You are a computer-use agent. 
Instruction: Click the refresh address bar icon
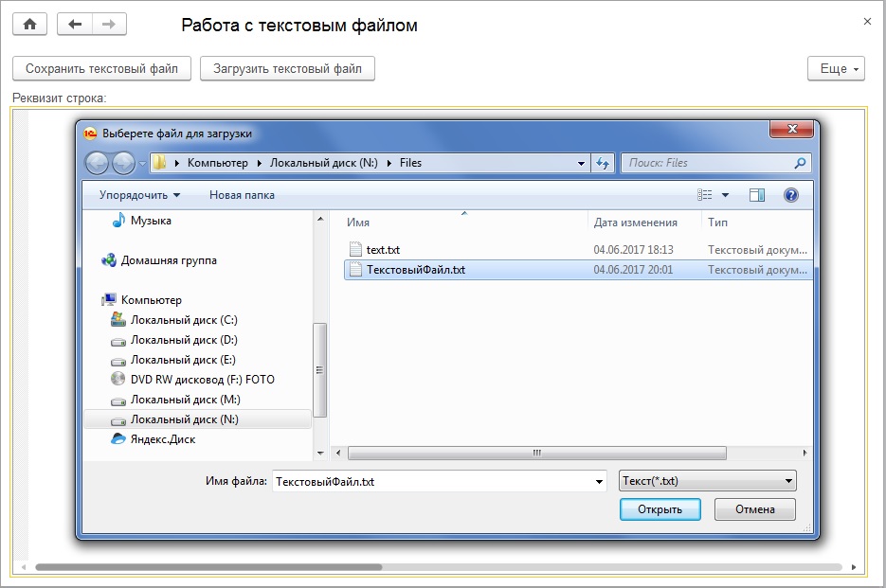tap(603, 163)
